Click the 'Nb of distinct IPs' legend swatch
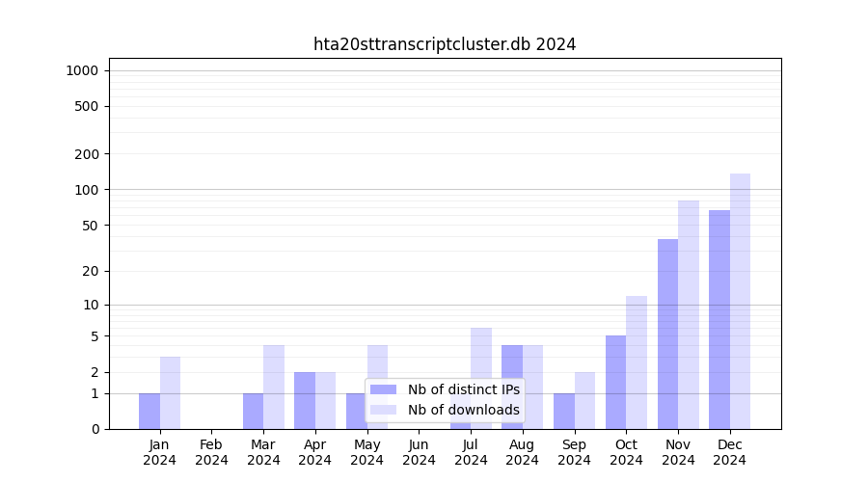The width and height of the screenshot is (868, 482). (x=383, y=389)
